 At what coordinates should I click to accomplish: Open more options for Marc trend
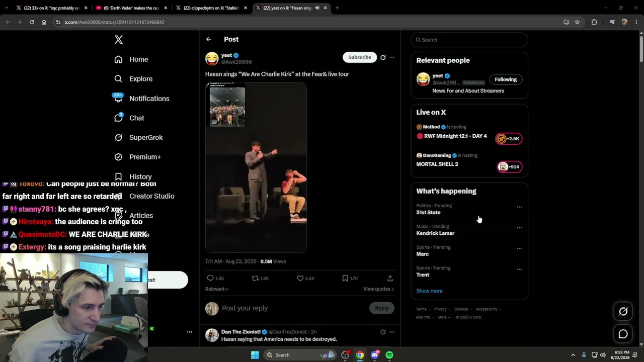pos(519,248)
